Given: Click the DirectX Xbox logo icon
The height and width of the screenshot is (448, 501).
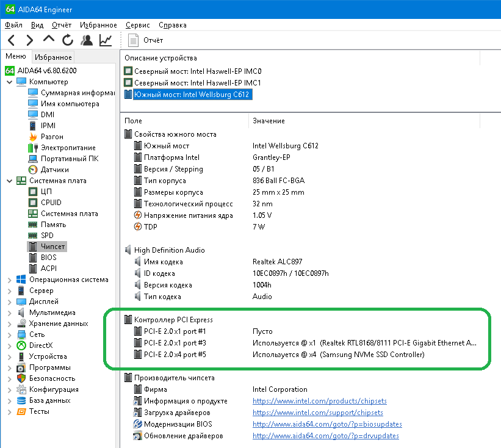Looking at the screenshot, I should pyautogui.click(x=21, y=345).
